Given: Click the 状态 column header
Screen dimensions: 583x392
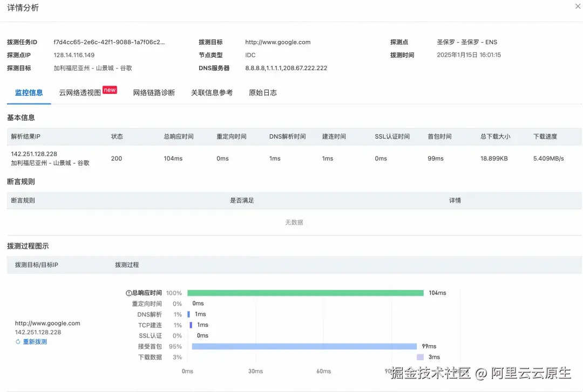Looking at the screenshot, I should (117, 136).
